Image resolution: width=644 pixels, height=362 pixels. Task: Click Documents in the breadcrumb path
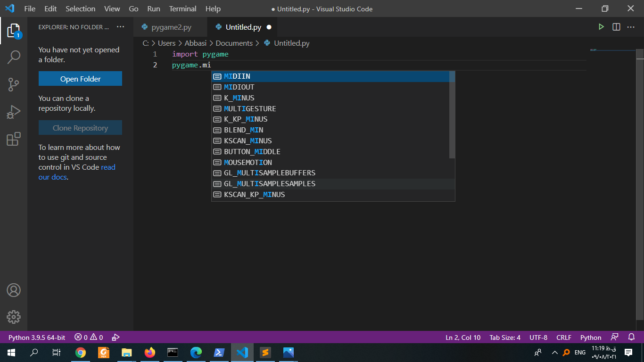coord(234,43)
